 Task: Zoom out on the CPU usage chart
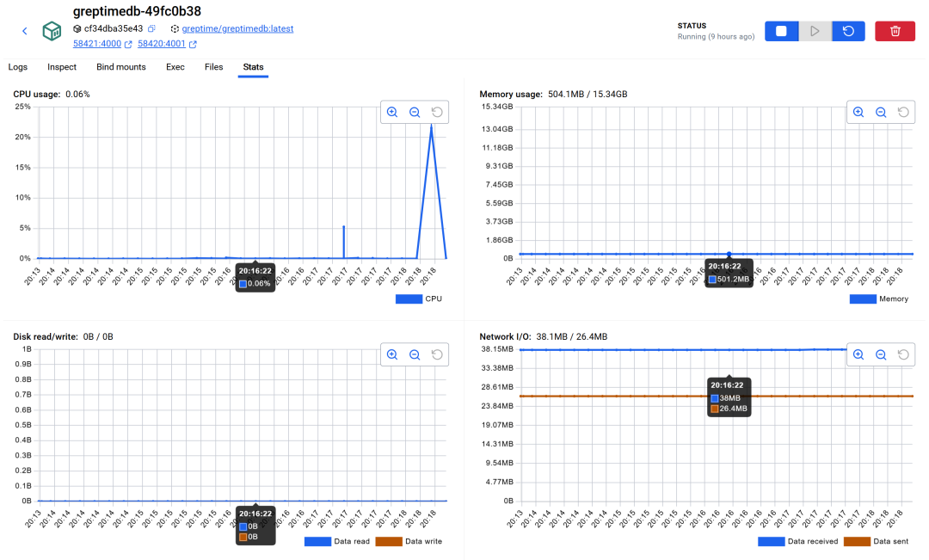[415, 112]
